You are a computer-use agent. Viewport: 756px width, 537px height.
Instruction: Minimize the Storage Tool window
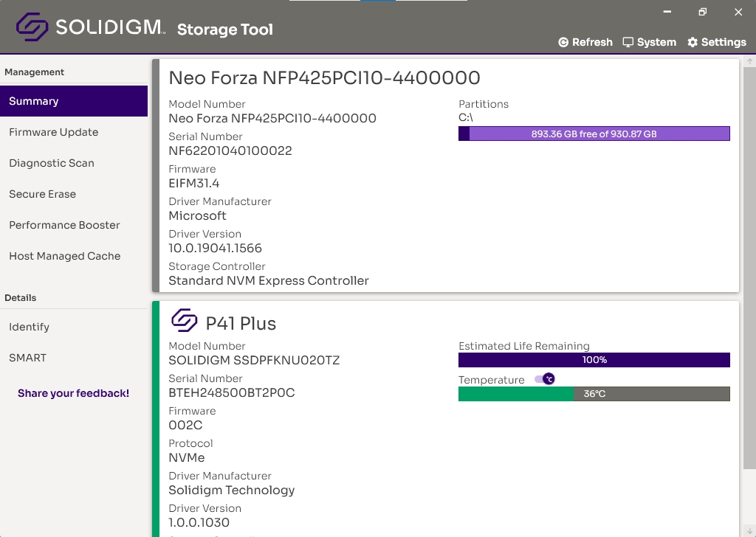[667, 12]
